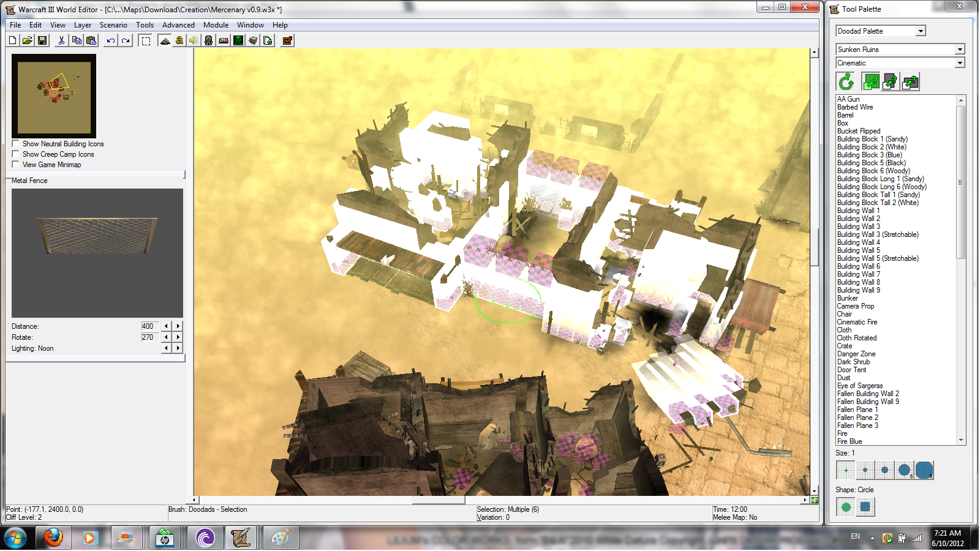Select brush size 2
The height and width of the screenshot is (551, 980).
click(x=865, y=470)
